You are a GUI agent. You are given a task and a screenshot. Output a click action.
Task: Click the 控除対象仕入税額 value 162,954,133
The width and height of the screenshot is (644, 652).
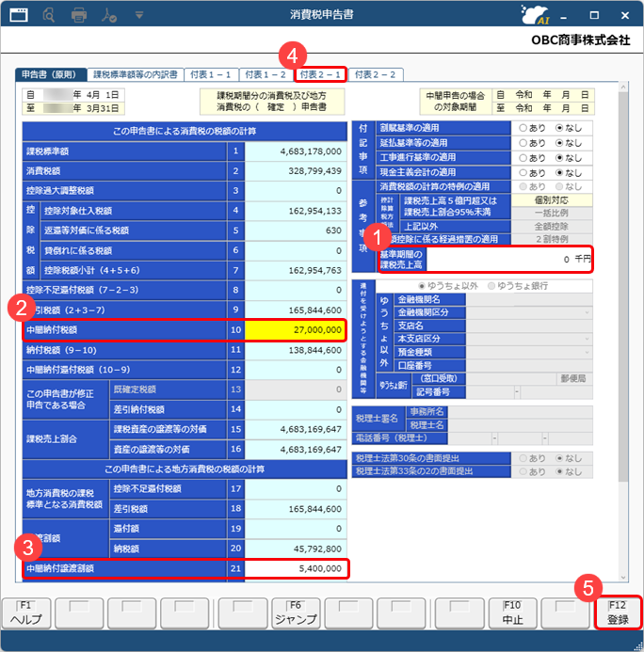tap(296, 212)
